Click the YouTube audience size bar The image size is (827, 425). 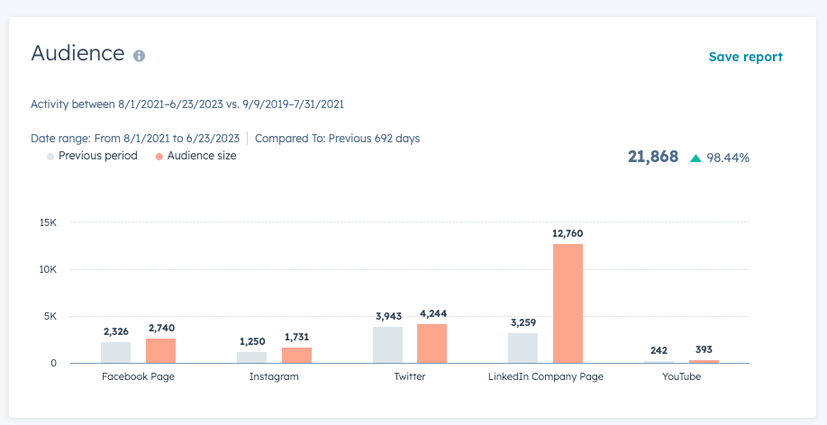coord(704,361)
